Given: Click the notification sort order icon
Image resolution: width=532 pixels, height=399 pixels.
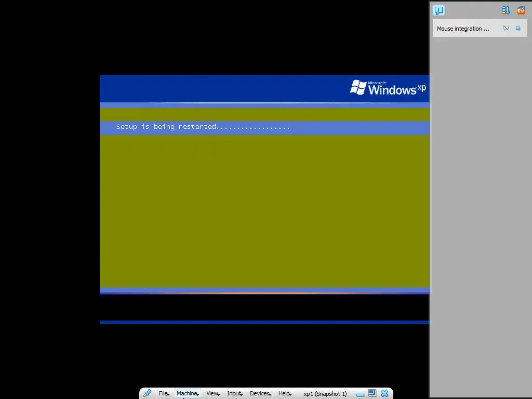Looking at the screenshot, I should pos(506,10).
